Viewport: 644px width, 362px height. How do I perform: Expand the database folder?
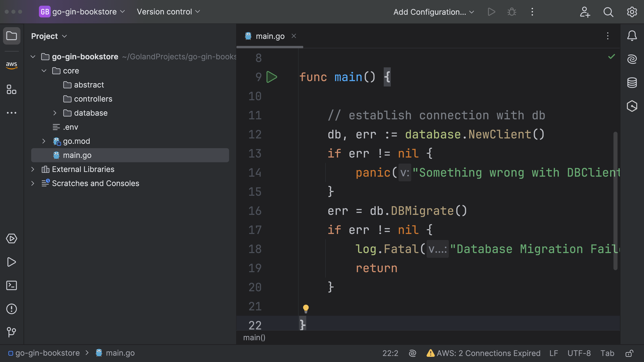[55, 113]
